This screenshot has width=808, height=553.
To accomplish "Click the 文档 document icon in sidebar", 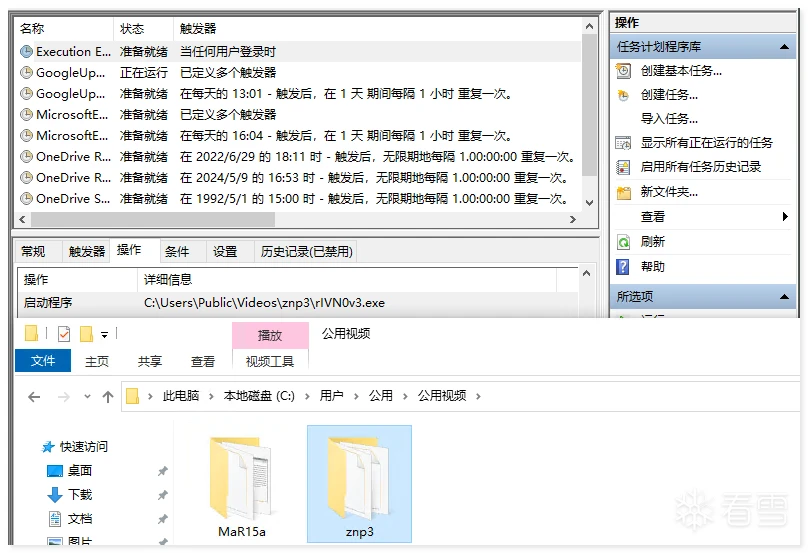I will [55, 519].
